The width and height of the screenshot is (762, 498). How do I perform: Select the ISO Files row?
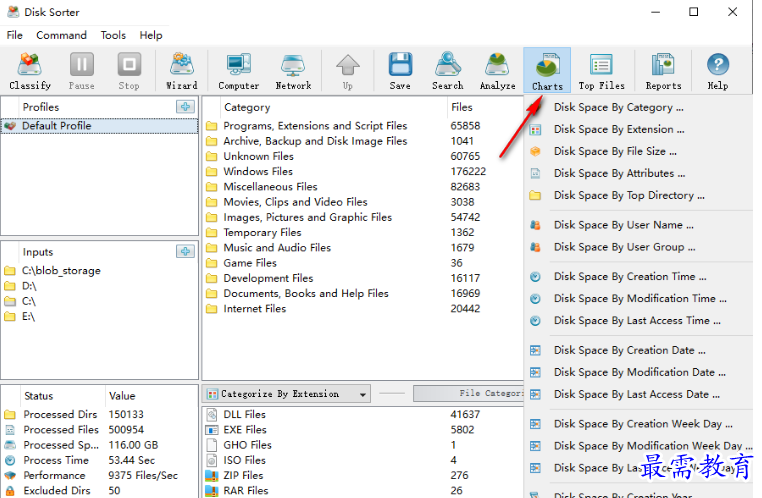[363, 460]
